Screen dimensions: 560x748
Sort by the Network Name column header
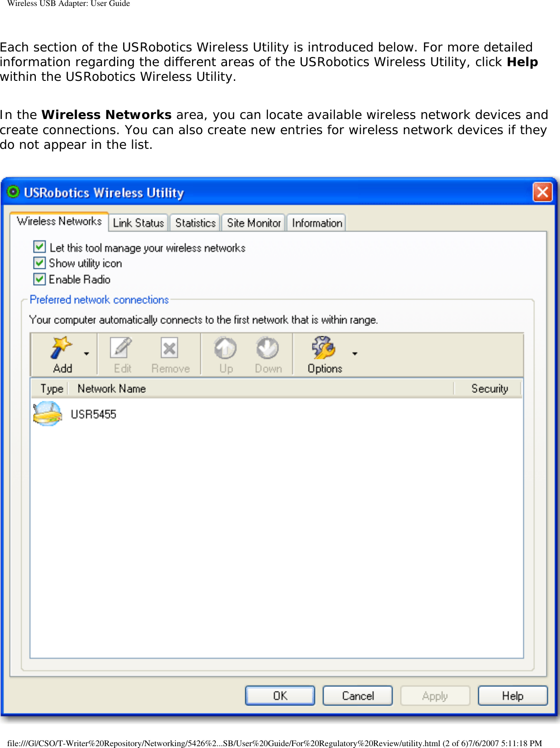[x=261, y=389]
